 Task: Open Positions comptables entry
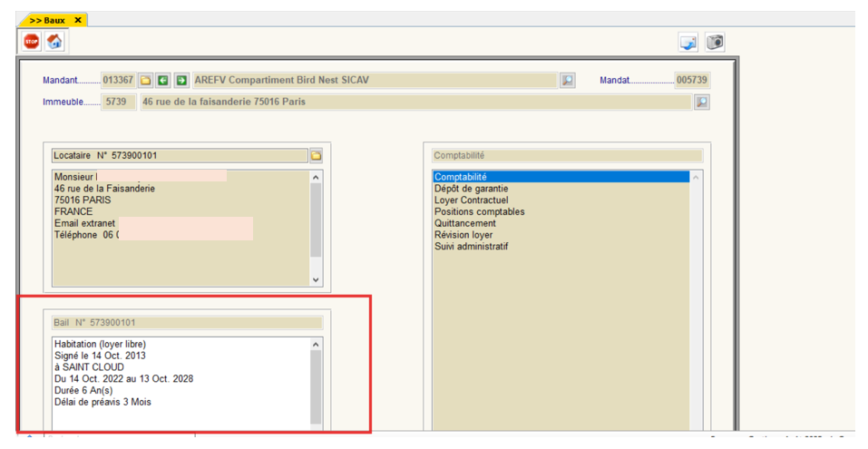pyautogui.click(x=479, y=212)
